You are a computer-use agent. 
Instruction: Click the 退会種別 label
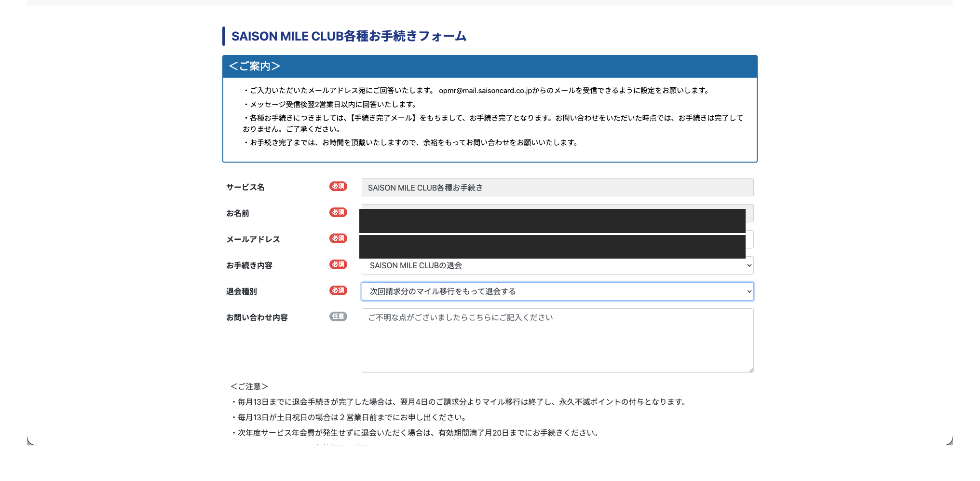coord(242,291)
